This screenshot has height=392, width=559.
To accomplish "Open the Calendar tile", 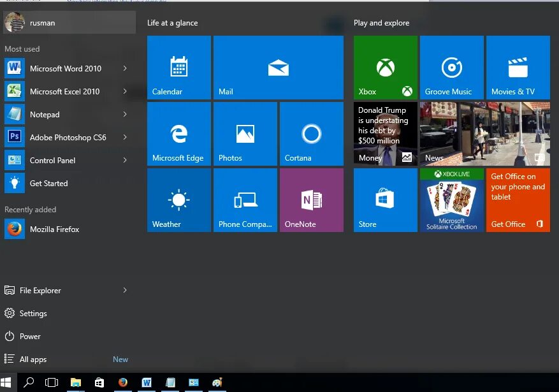I will [x=179, y=68].
